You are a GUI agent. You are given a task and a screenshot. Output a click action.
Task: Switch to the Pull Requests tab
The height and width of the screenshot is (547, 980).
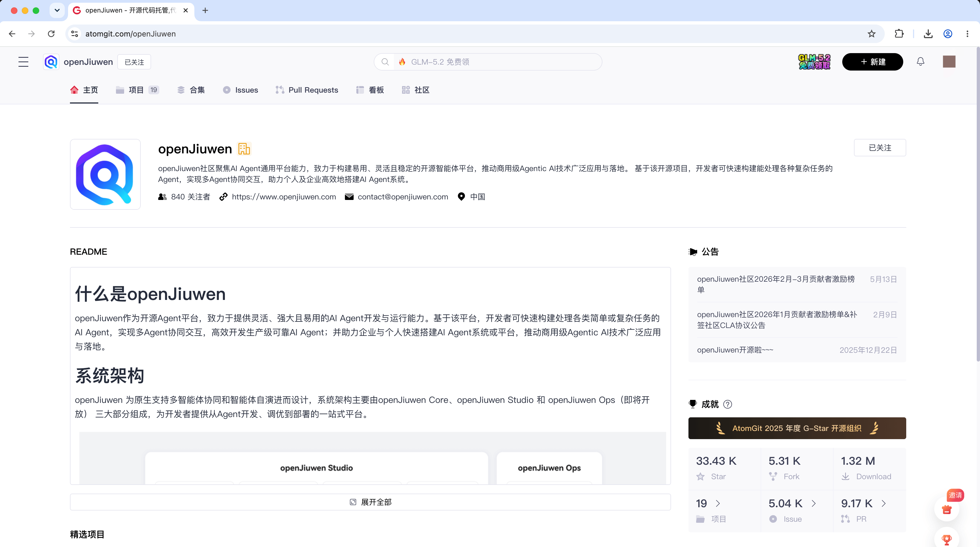tap(307, 90)
